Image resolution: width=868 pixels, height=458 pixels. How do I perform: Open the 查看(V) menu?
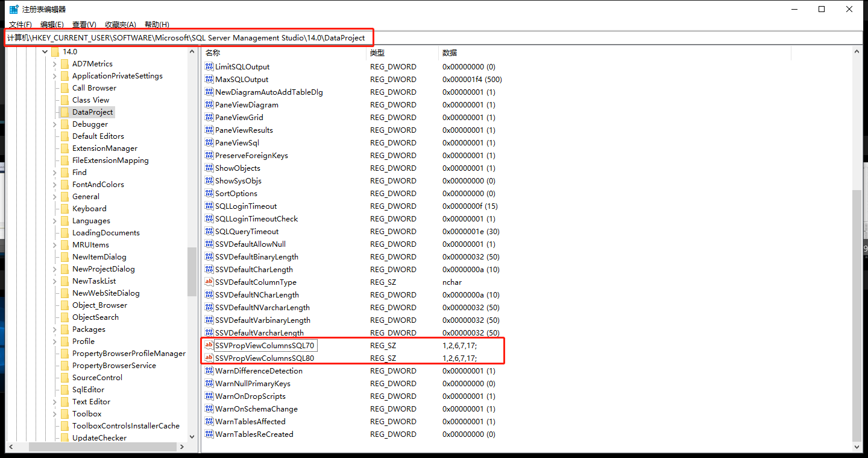84,25
